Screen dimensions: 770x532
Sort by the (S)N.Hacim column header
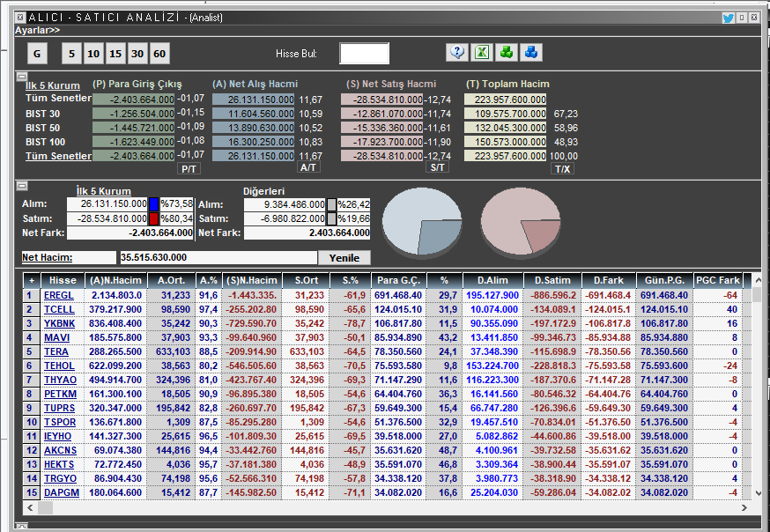(251, 280)
